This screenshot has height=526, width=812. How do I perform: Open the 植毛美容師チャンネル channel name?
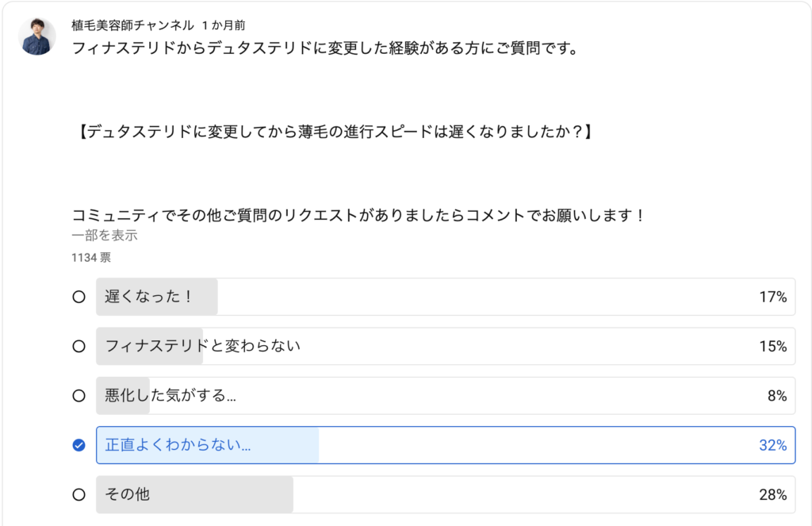pyautogui.click(x=132, y=25)
